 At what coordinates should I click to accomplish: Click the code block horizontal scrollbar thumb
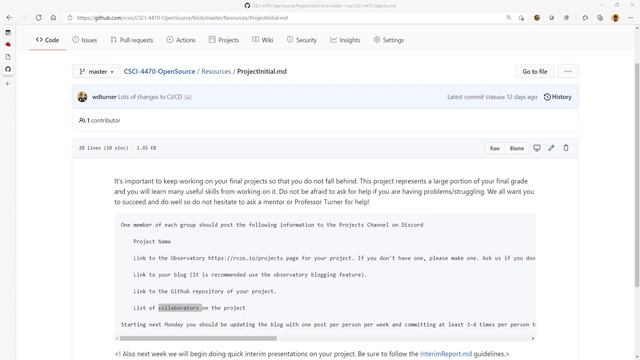click(198, 338)
